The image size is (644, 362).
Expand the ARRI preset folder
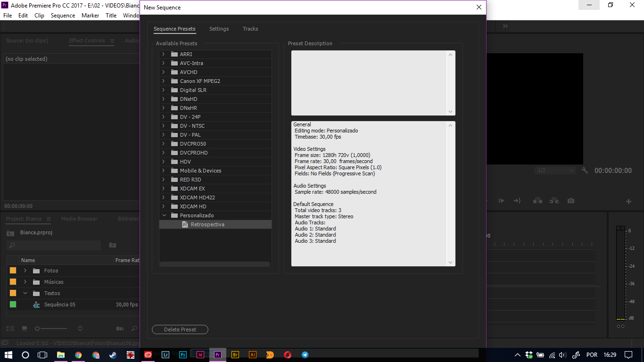pyautogui.click(x=164, y=54)
